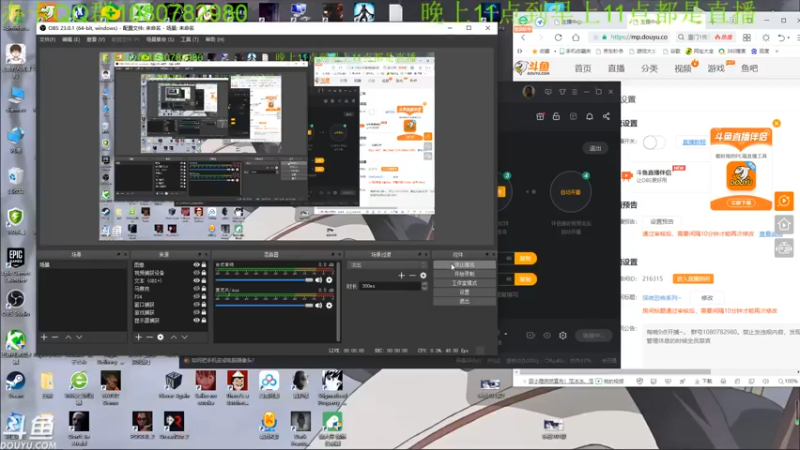
Task: Toggle visibility of the first source in the list
Action: click(196, 265)
